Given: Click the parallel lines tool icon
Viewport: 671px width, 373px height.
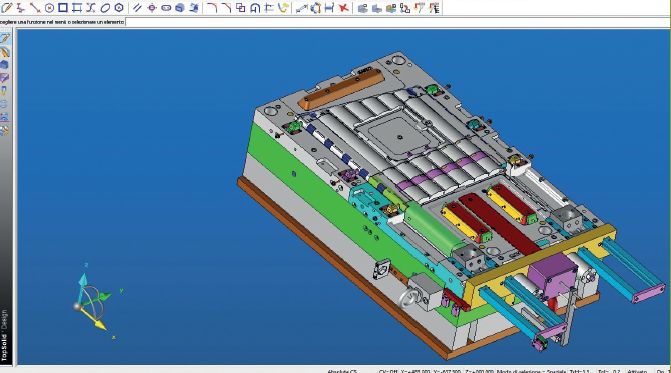Looking at the screenshot, I should tap(137, 7).
